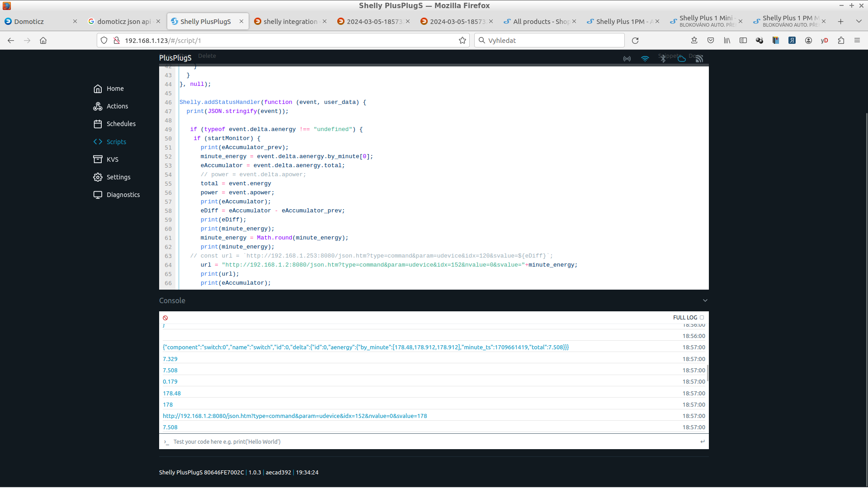868x488 pixels.
Task: Click the firmware version 1.0.3 footer text
Action: [x=255, y=473]
